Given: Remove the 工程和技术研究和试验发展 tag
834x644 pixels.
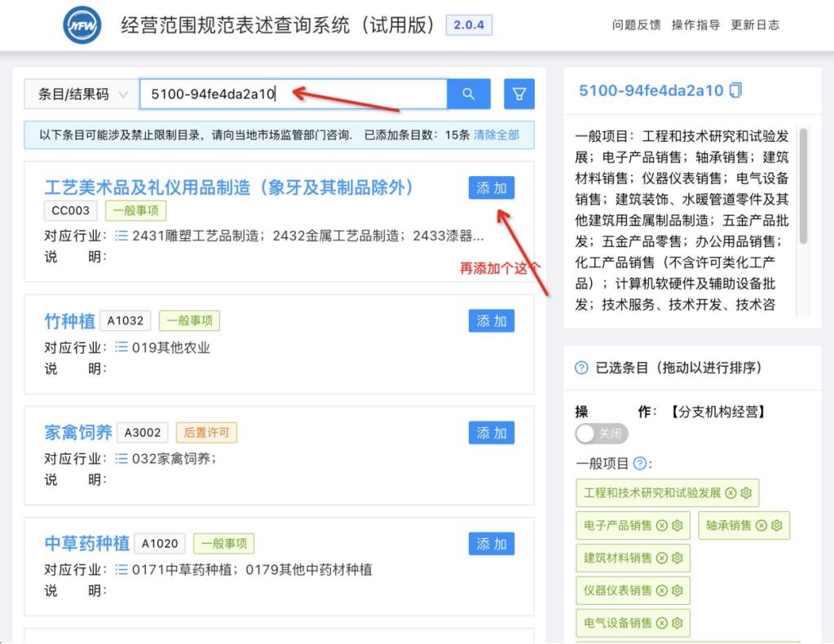Looking at the screenshot, I should [x=730, y=493].
